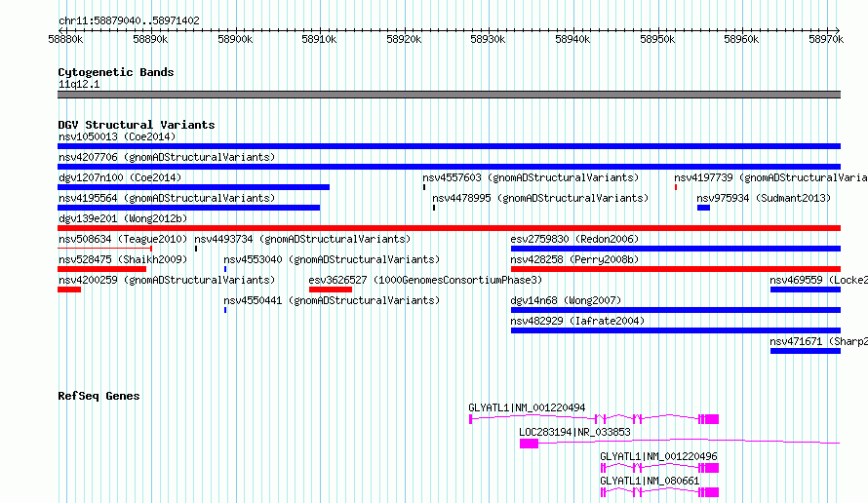The width and height of the screenshot is (868, 503).
Task: Open nsv975934 (Sudmant2013) label
Action: (764, 198)
